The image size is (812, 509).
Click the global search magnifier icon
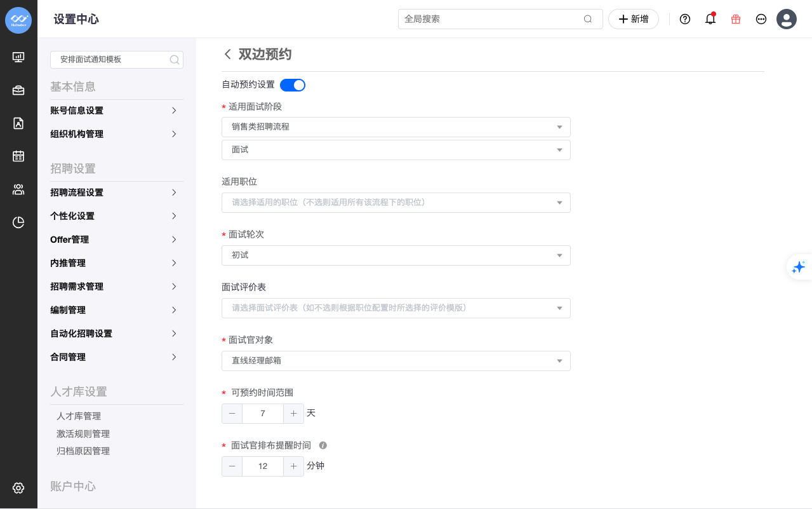[588, 19]
